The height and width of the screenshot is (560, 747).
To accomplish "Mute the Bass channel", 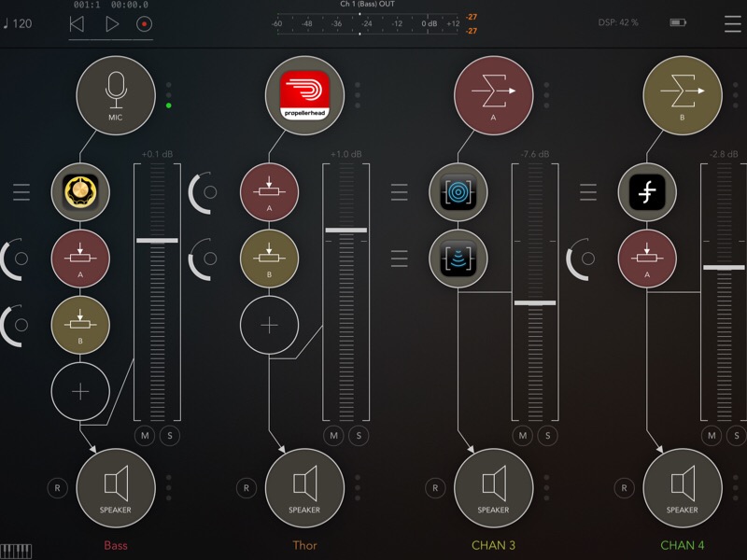I will pos(146,435).
